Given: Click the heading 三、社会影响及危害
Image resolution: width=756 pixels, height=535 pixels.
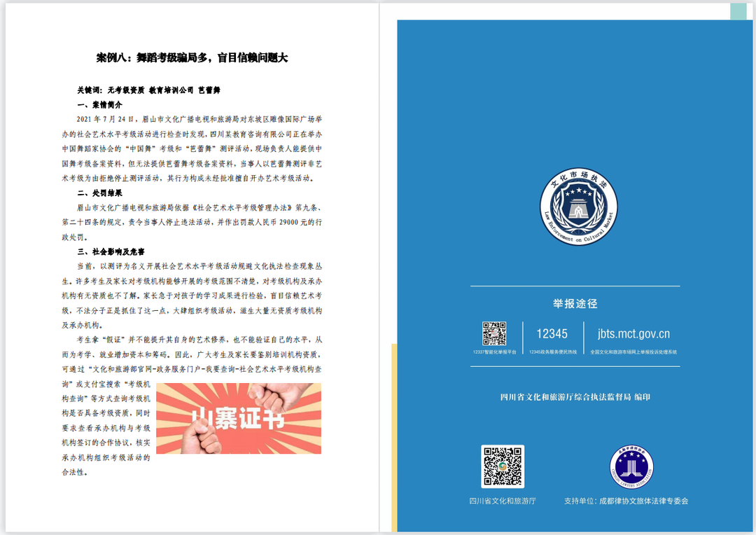Looking at the screenshot, I should click(111, 252).
